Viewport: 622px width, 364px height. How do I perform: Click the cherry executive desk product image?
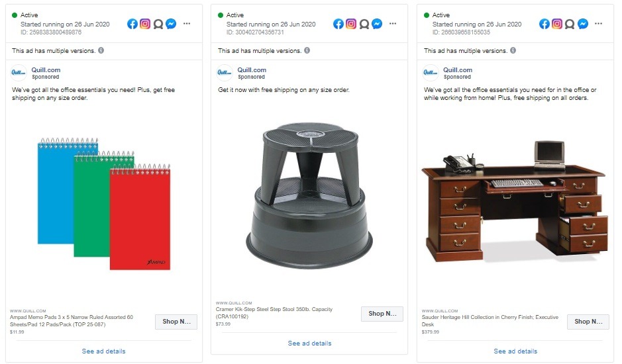(x=515, y=201)
